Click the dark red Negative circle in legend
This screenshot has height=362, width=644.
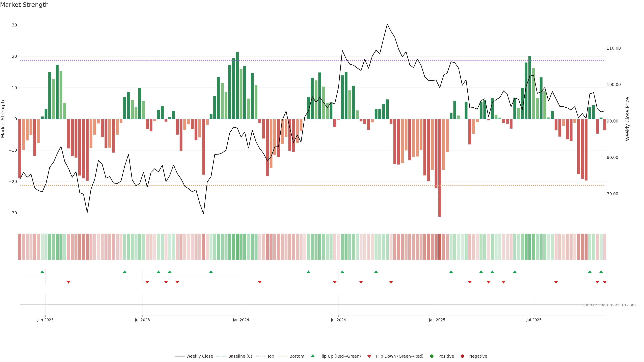(462, 356)
